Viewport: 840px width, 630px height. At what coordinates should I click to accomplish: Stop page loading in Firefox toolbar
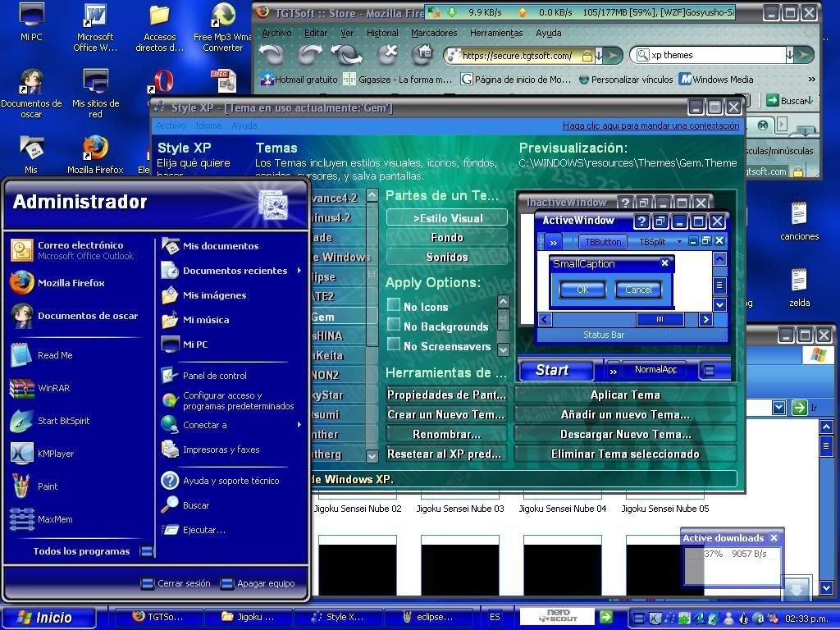pyautogui.click(x=388, y=54)
